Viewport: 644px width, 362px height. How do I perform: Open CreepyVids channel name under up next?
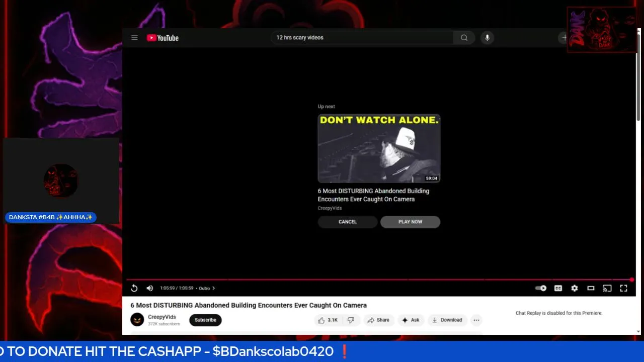coord(330,208)
